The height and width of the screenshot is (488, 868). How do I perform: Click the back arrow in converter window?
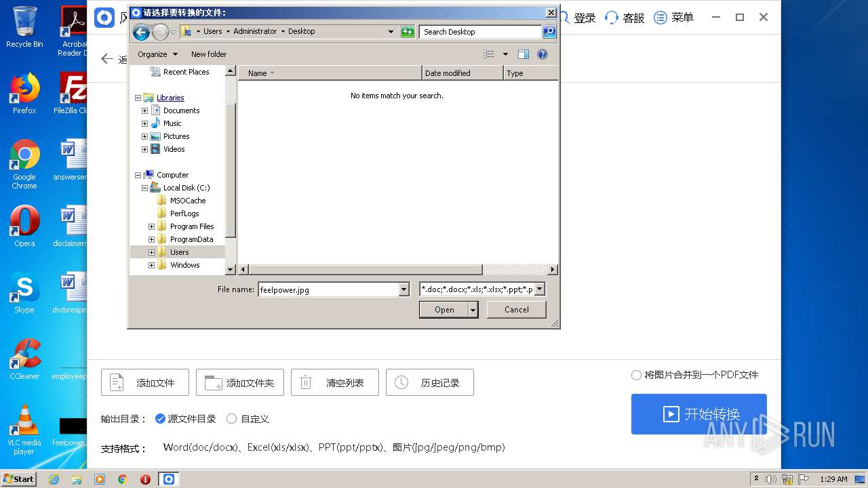click(x=106, y=59)
